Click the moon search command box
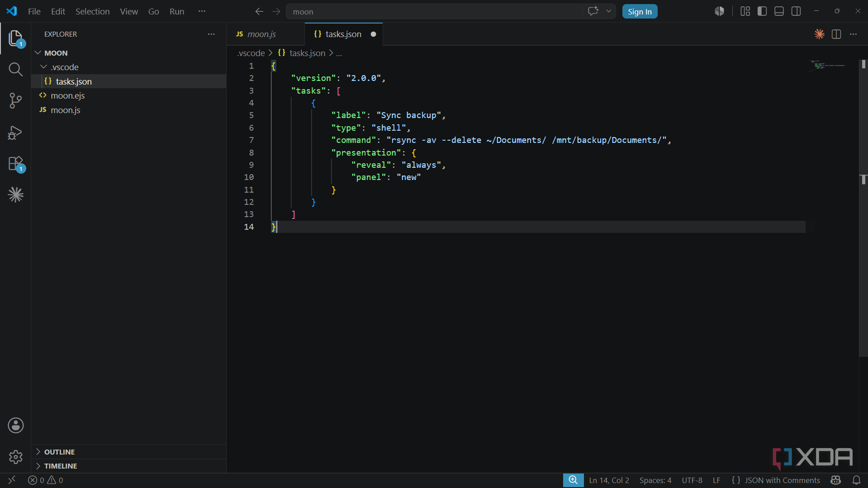Screen dimensions: 868x488 (435, 12)
